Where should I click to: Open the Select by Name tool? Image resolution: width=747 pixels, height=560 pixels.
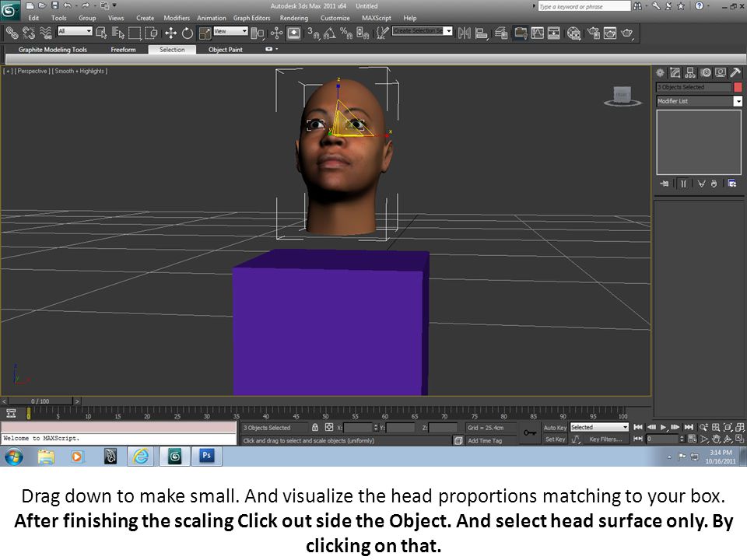(x=117, y=33)
